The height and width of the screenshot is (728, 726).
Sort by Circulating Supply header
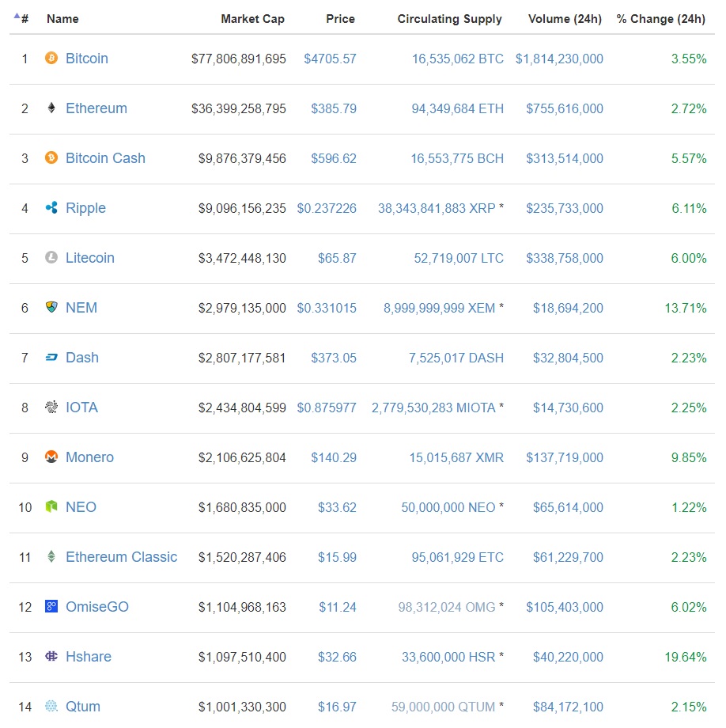449,19
